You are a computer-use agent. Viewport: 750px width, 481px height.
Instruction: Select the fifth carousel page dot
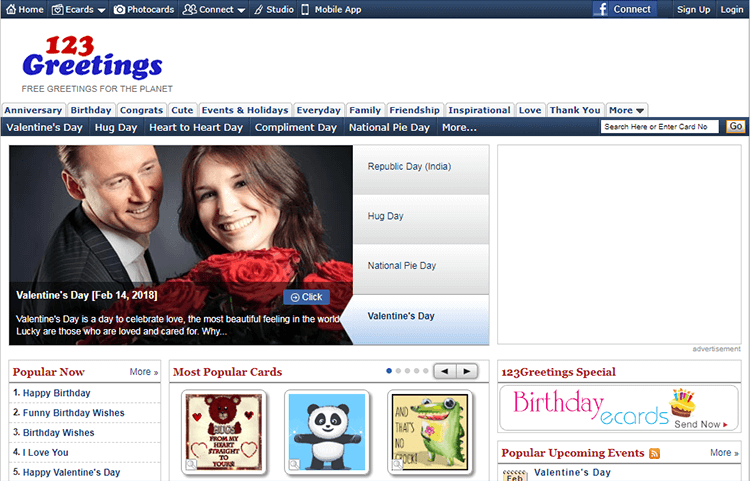click(426, 371)
